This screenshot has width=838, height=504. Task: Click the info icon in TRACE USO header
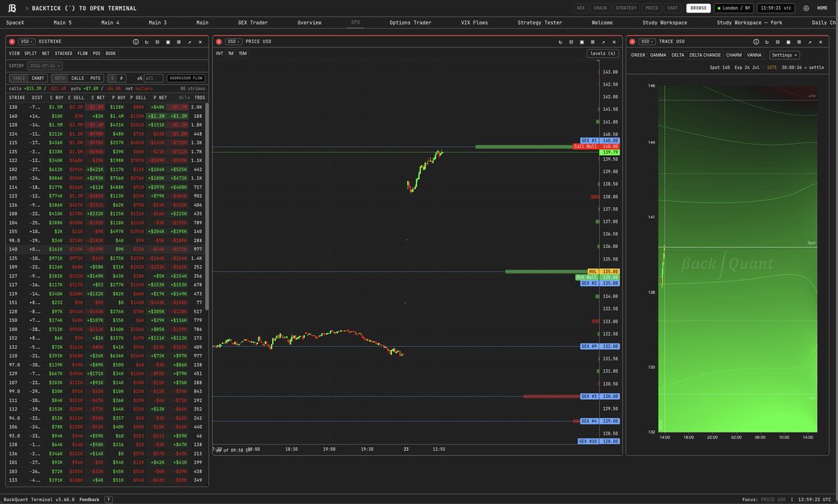pyautogui.click(x=756, y=42)
